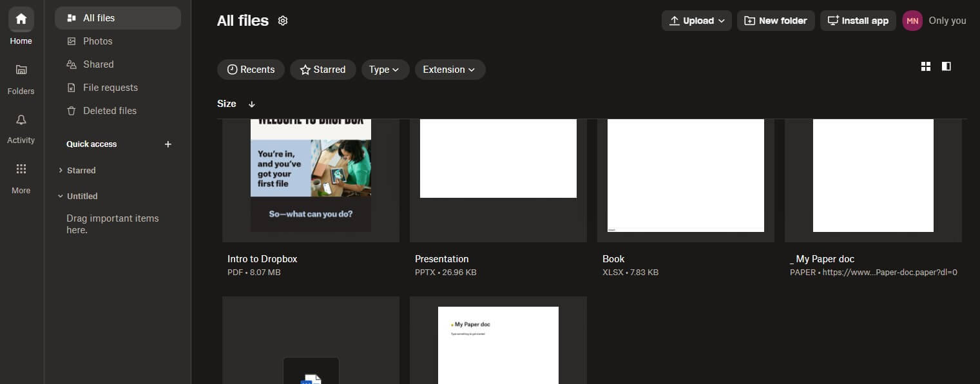The image size is (980, 384).
Task: Click the _ My Paper doc file name
Action: (x=822, y=259)
